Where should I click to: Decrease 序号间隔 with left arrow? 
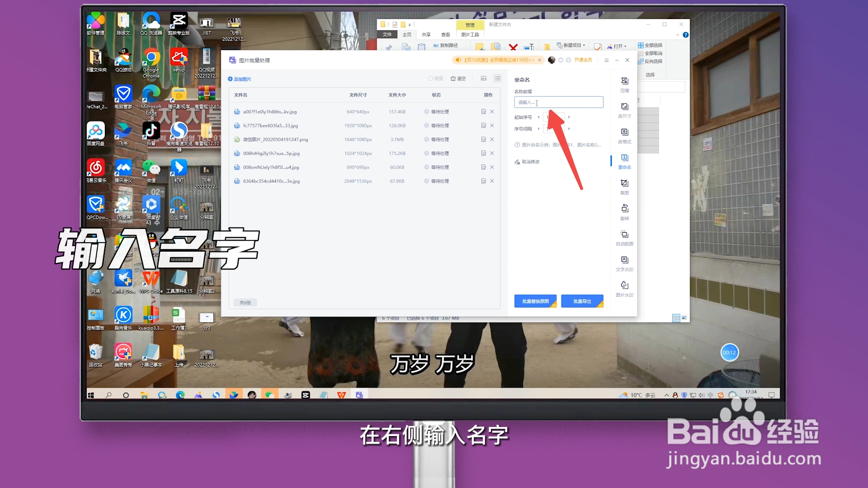tap(538, 129)
